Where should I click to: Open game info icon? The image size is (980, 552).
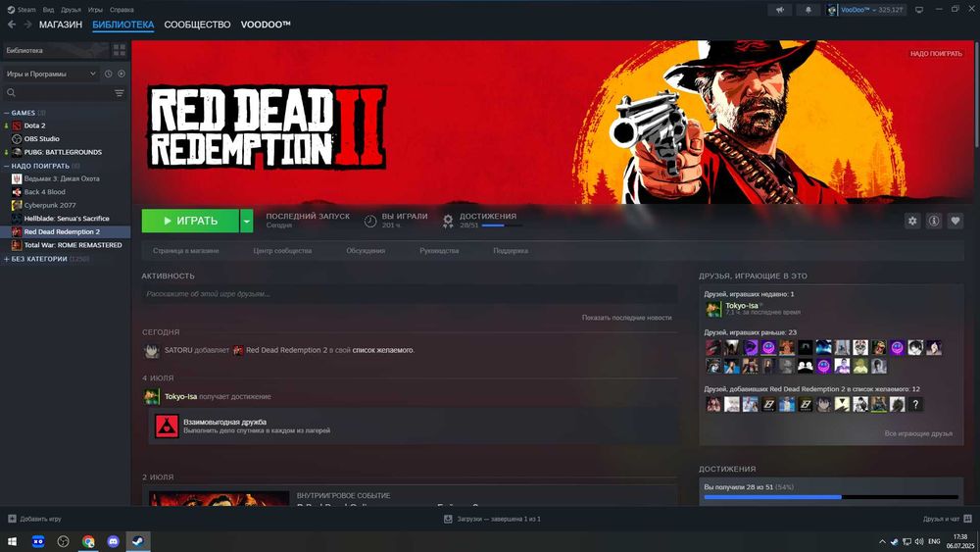click(x=934, y=221)
